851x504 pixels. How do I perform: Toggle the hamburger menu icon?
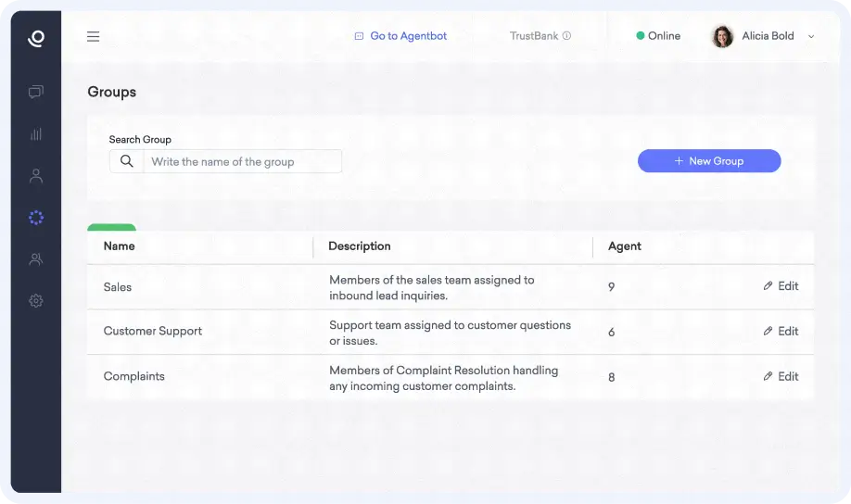point(93,37)
